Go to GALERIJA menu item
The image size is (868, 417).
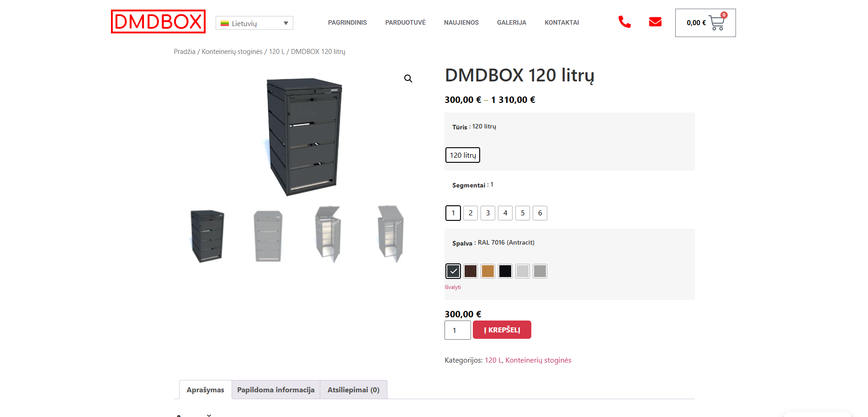pos(512,22)
